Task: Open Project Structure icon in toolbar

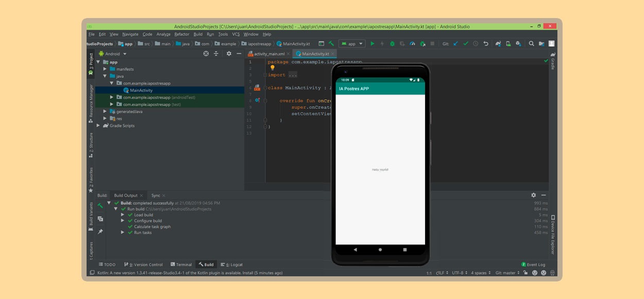Action: (541, 44)
